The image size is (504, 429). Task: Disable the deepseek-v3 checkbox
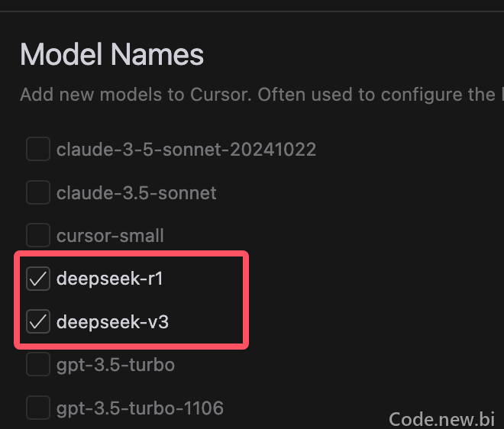[38, 321]
